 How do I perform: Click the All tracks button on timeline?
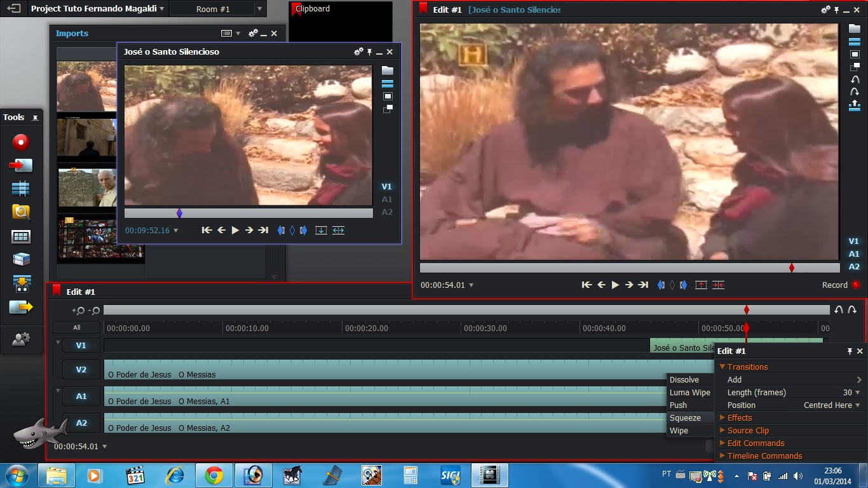pos(77,328)
